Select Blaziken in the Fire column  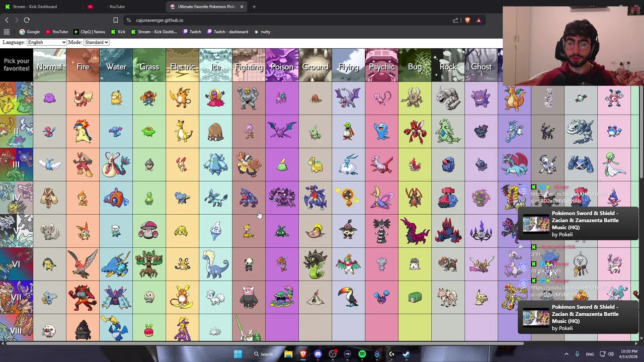[x=83, y=165]
